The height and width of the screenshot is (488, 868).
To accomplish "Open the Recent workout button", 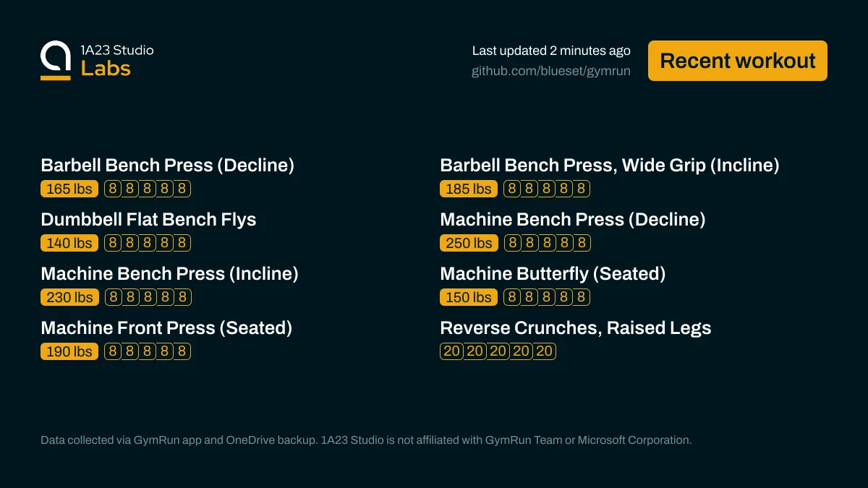I will pos(738,61).
